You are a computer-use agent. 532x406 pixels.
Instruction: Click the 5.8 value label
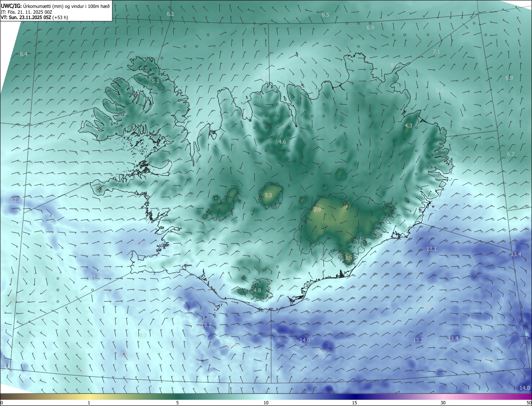[101, 189]
